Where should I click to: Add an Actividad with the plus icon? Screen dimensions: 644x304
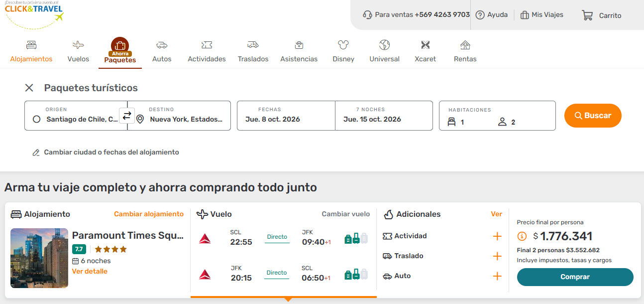497,236
